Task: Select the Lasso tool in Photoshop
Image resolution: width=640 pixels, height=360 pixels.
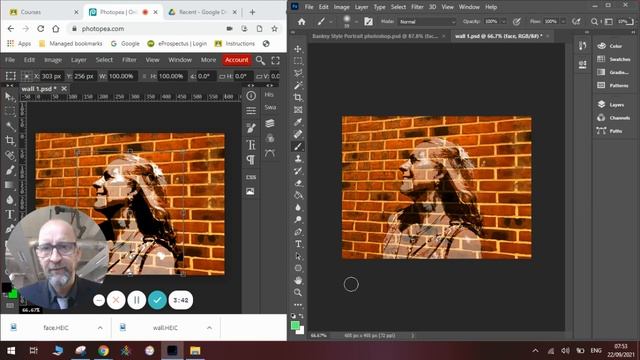Action: [298, 73]
